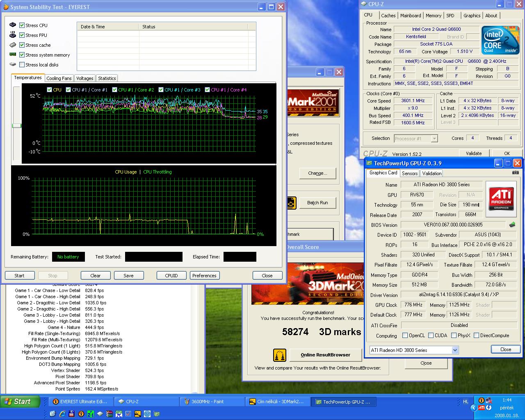The width and height of the screenshot is (525, 420).
Task: Expand the ATI Radeon HD 3800 dropdown
Action: [455, 350]
